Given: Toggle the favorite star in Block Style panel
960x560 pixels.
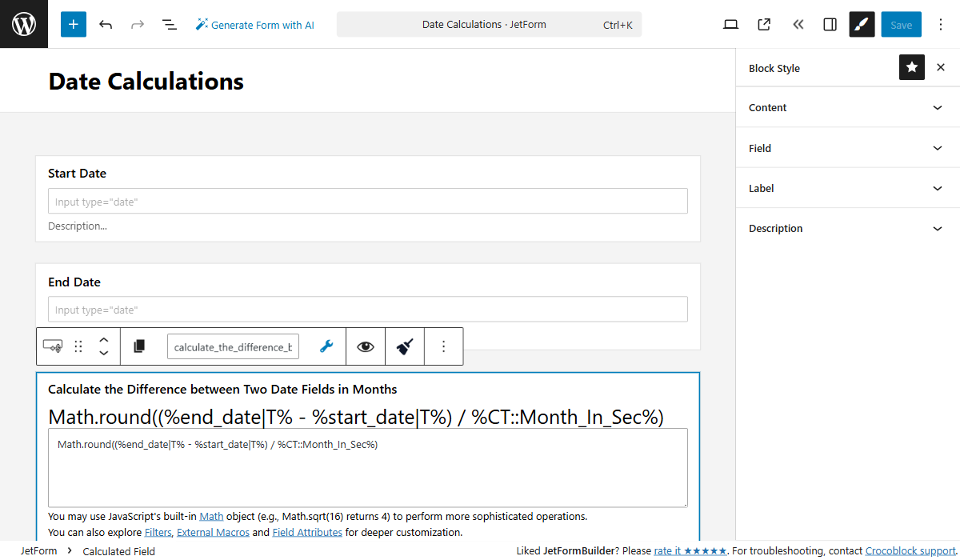Looking at the screenshot, I should pos(911,67).
